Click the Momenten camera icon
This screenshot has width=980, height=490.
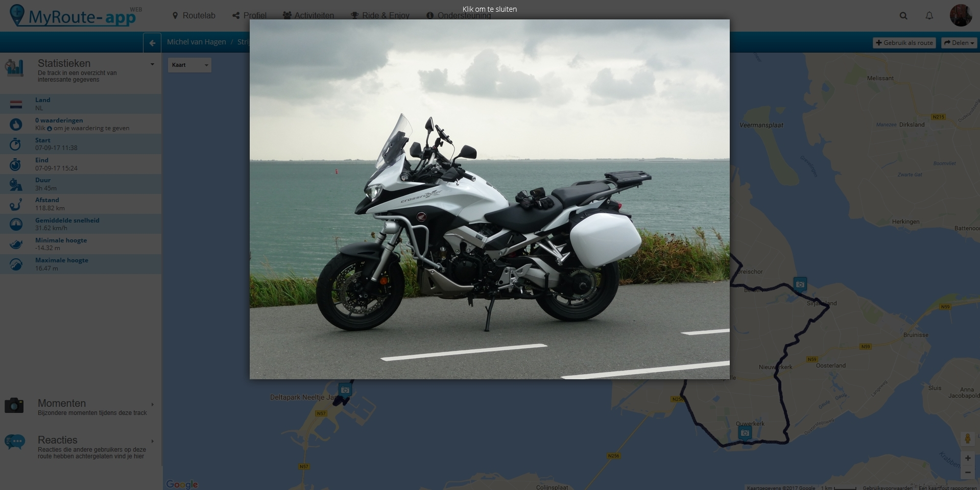coord(14,405)
